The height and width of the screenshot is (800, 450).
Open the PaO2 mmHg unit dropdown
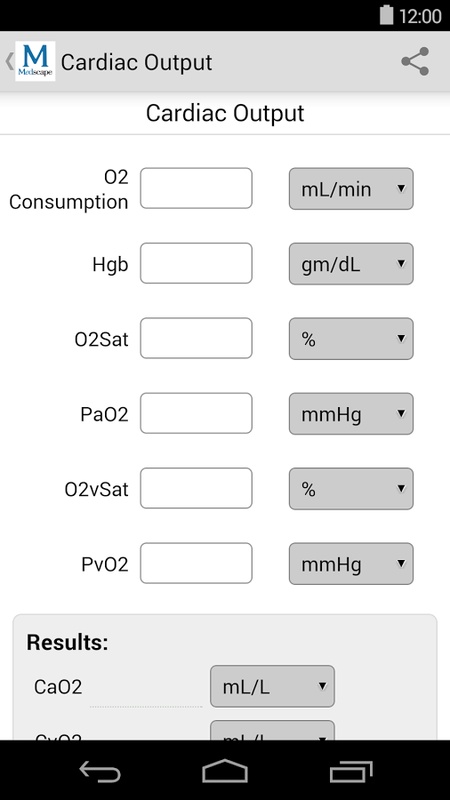click(351, 414)
